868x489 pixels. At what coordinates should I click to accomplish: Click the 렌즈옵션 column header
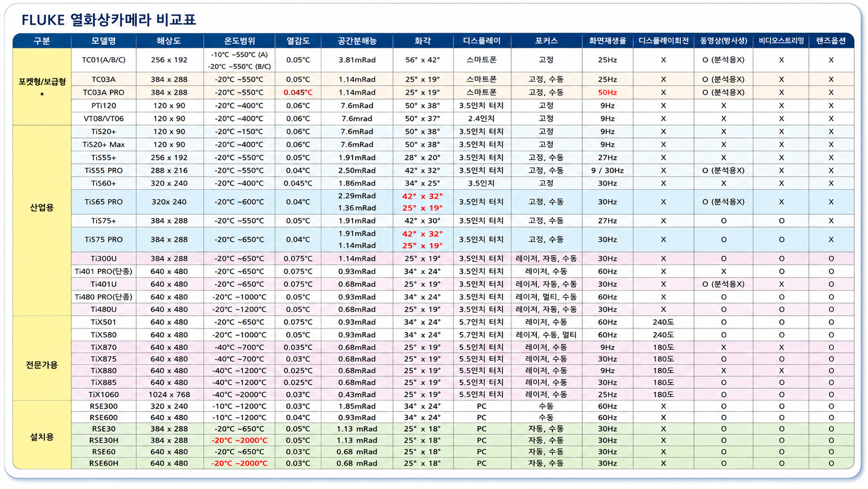(x=831, y=41)
